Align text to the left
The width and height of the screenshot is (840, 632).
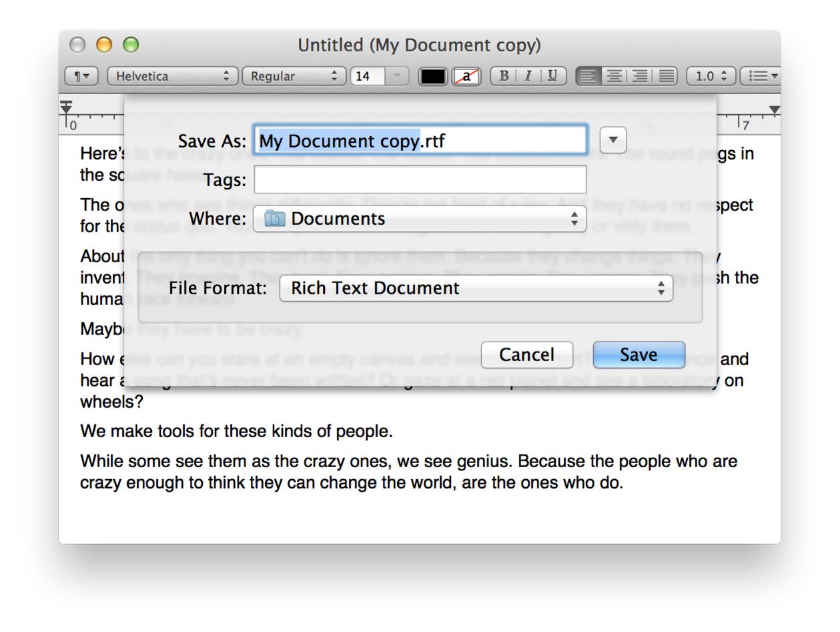(x=588, y=76)
